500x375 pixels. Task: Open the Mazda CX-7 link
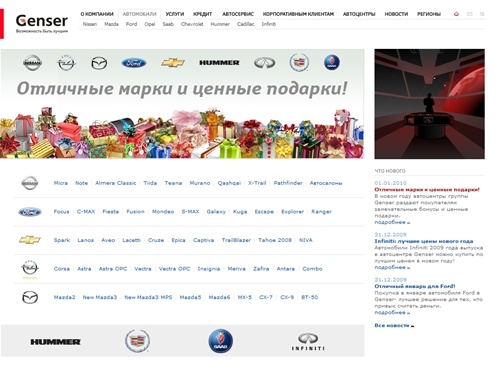coord(266,297)
